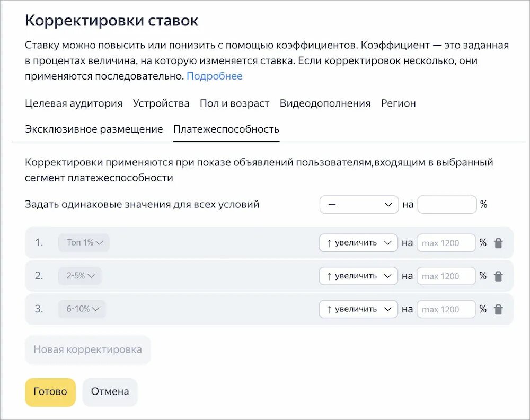Screen dimensions: 530x420
Task: Expand увеличить dropdown in third row
Action: click(358, 309)
